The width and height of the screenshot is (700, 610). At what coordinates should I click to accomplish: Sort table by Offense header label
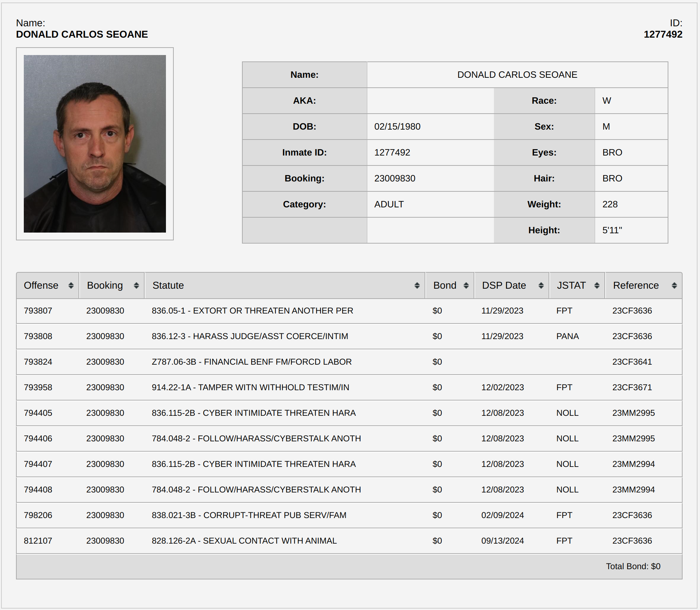41,285
